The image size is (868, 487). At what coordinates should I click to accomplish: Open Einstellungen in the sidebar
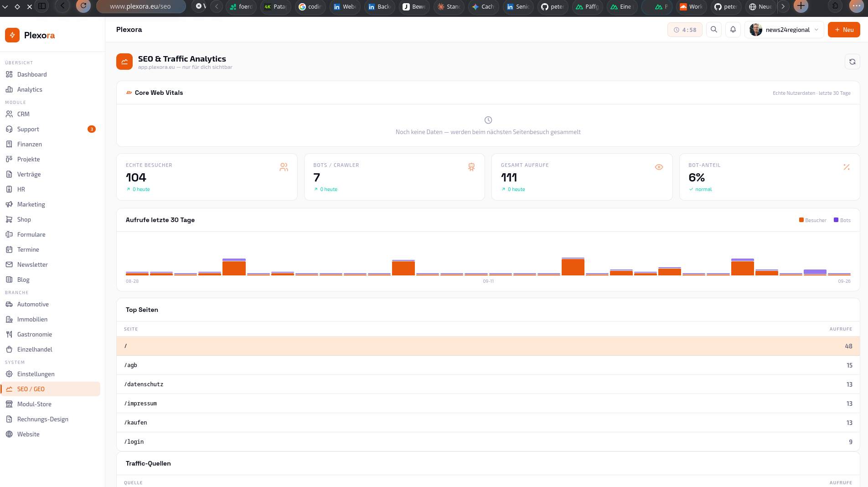pyautogui.click(x=50, y=374)
